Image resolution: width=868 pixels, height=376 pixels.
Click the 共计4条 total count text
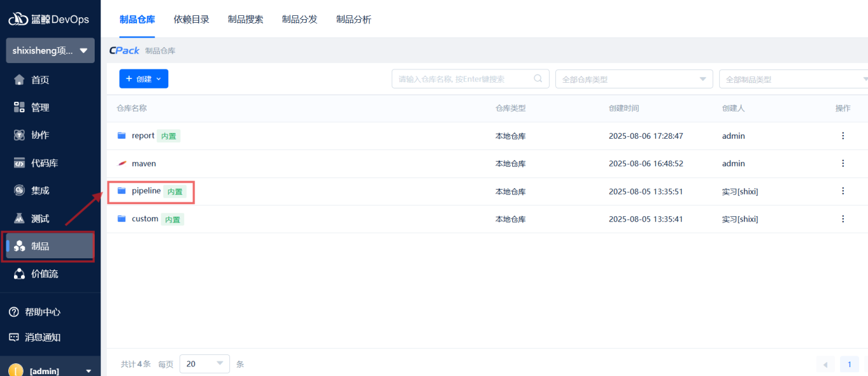tap(136, 365)
